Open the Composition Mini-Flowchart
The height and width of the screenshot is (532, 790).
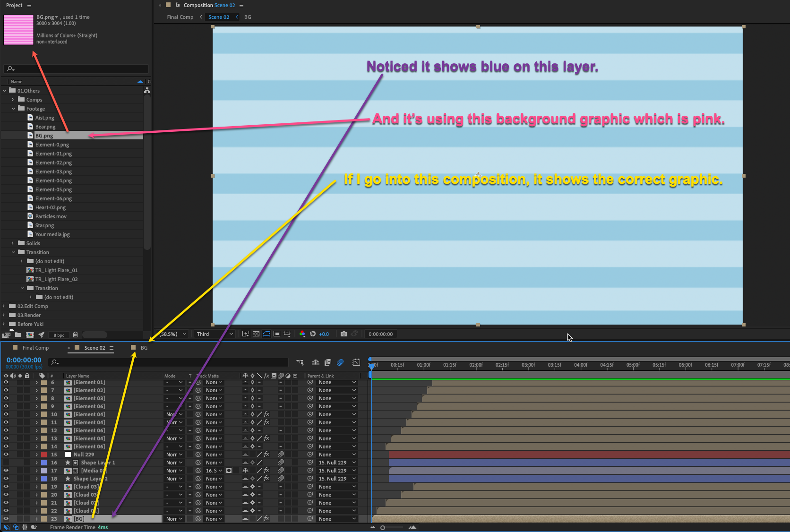(300, 363)
